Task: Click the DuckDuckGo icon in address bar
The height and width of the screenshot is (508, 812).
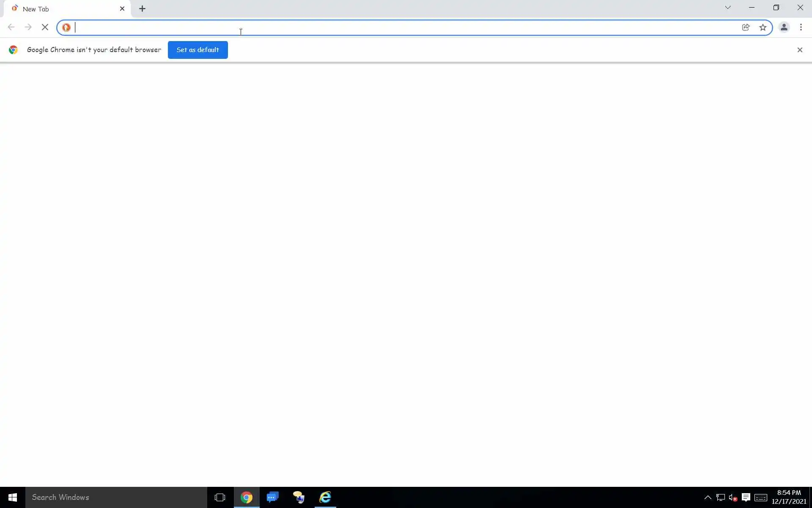Action: point(66,28)
